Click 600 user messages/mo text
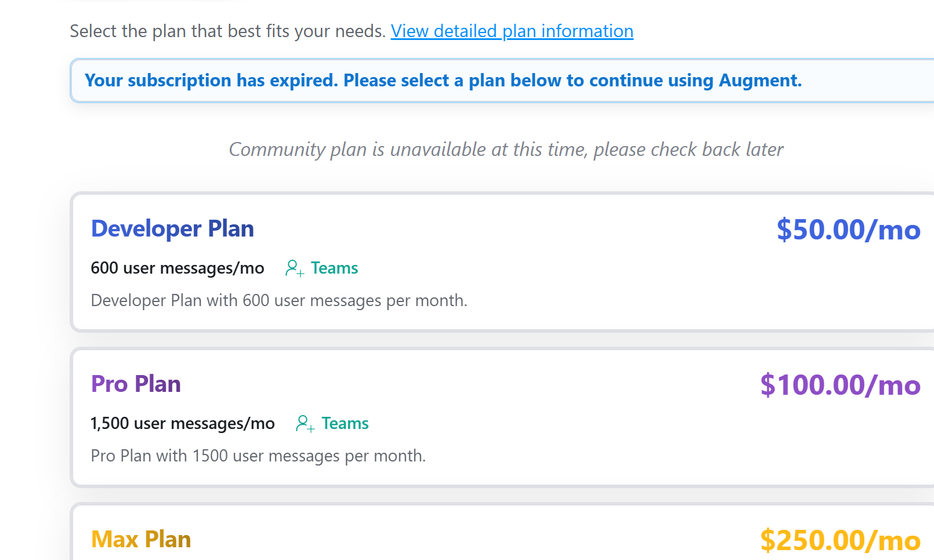The width and height of the screenshot is (934, 560). click(178, 268)
